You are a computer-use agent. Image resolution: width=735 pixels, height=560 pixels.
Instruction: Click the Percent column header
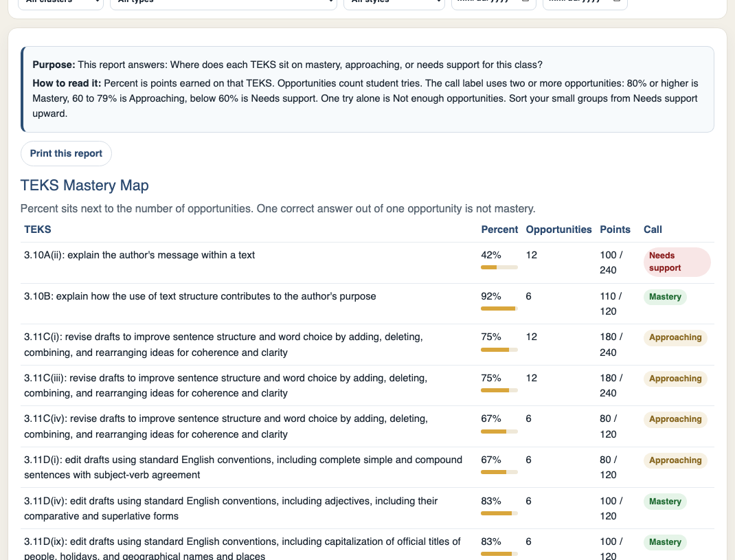pos(499,229)
